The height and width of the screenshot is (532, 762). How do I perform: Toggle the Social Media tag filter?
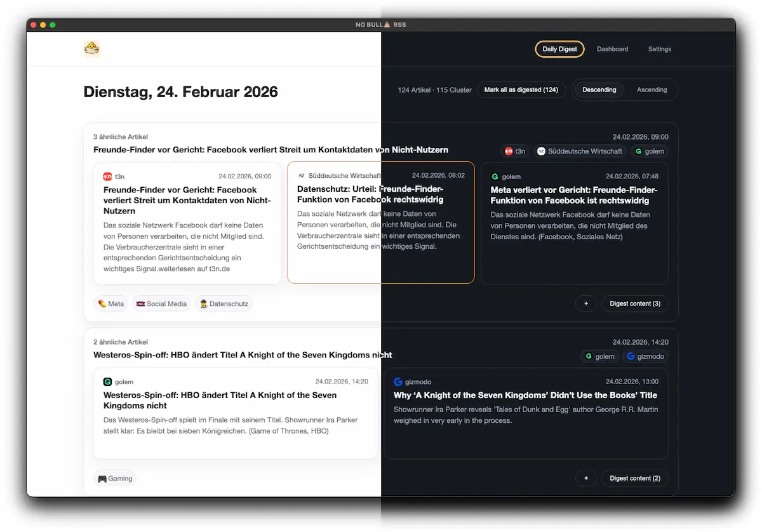[161, 303]
